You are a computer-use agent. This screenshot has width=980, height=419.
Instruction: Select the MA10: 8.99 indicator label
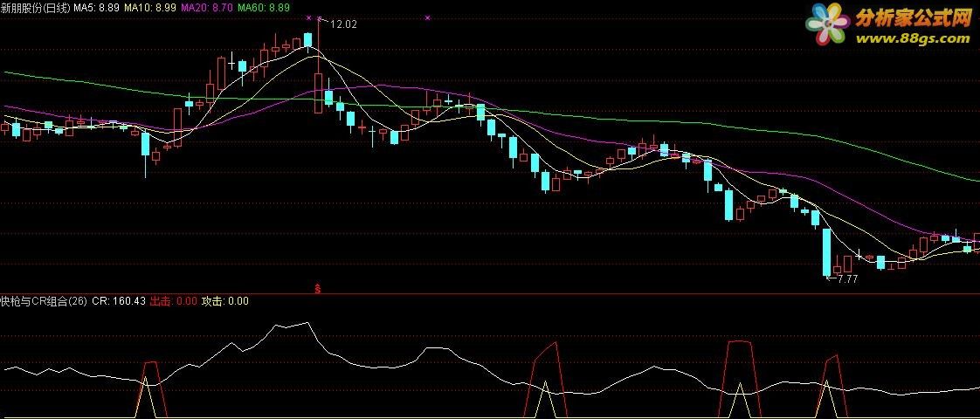tap(149, 8)
